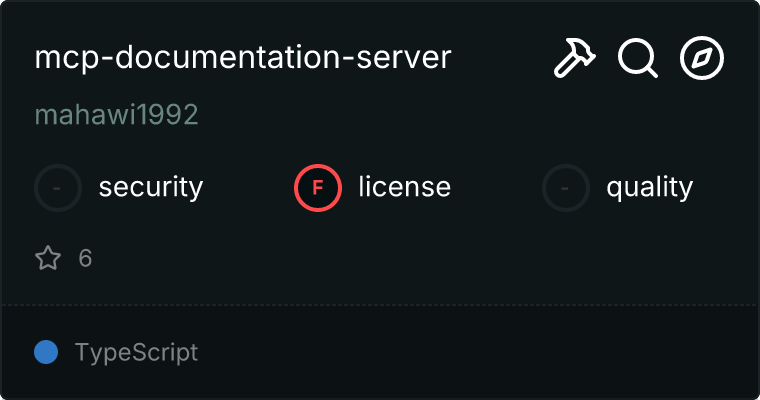Screen dimensions: 760x400
Task: Select the security label
Action: pos(151,187)
